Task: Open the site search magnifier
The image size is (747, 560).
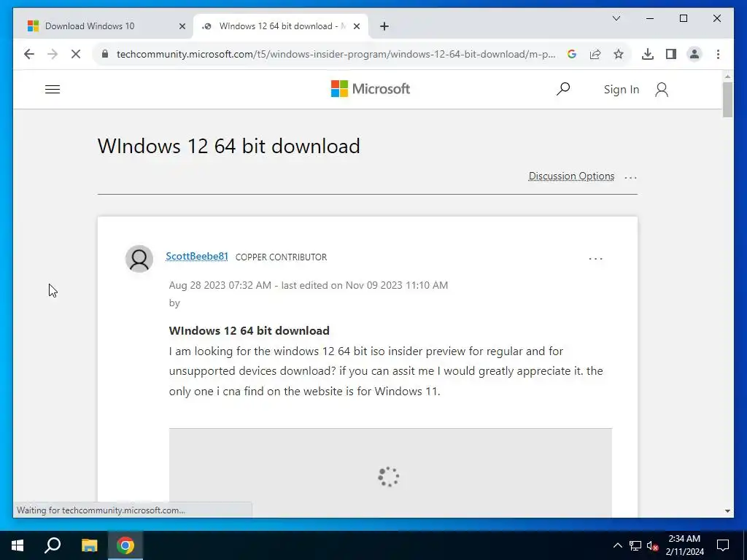Action: [563, 89]
